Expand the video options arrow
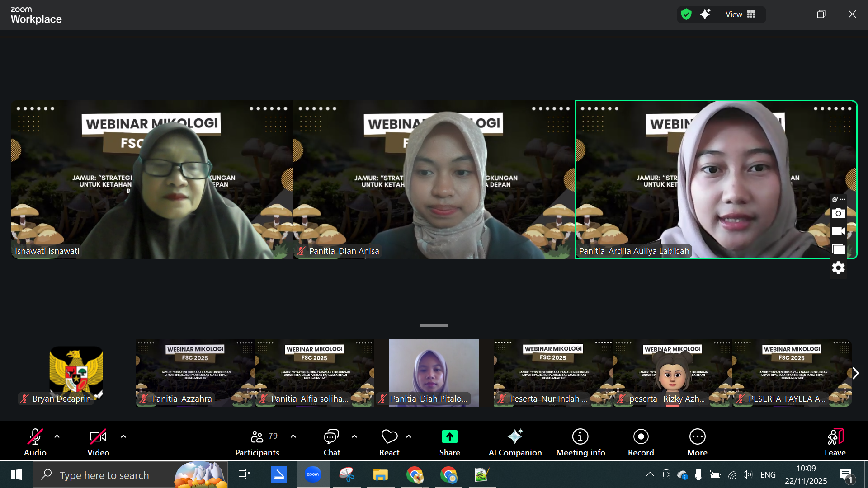This screenshot has height=488, width=868. 123,436
